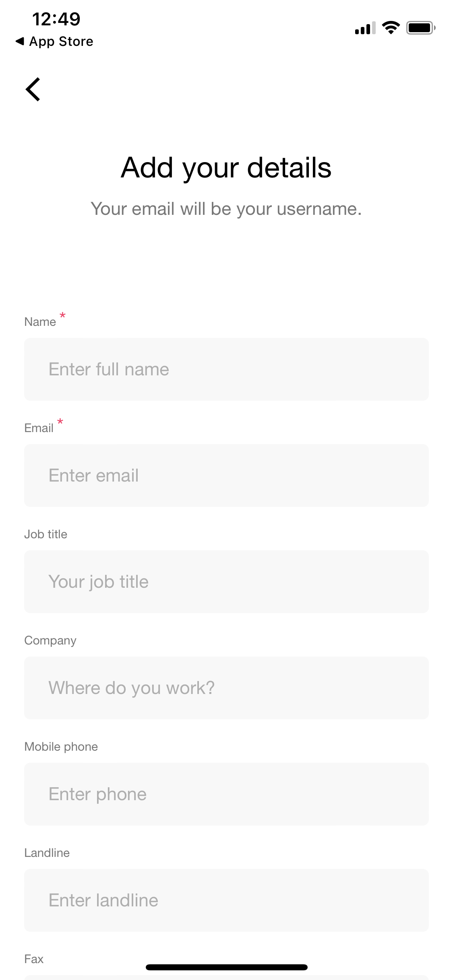Tap the Name field label
This screenshot has height=980, width=453.
(x=40, y=322)
